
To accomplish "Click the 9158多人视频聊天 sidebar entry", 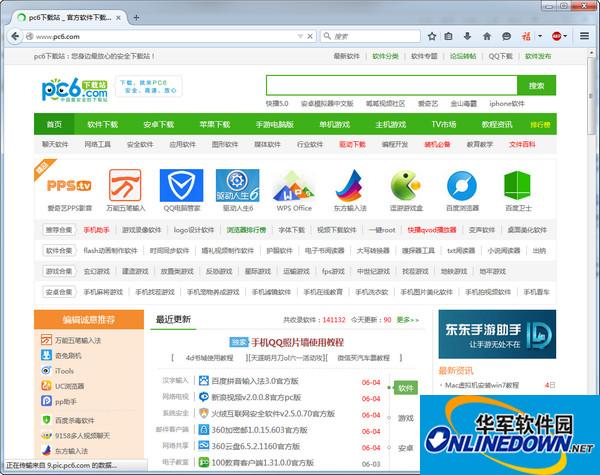I will click(82, 436).
